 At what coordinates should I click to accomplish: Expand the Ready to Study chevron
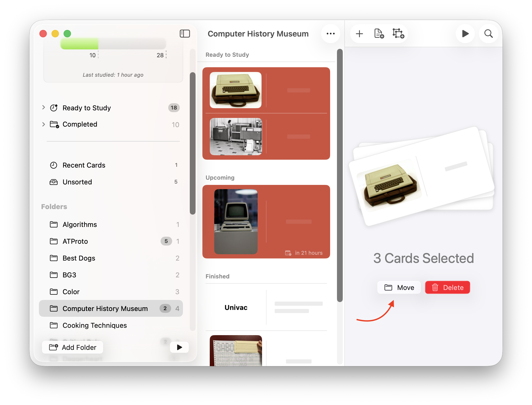[44, 107]
